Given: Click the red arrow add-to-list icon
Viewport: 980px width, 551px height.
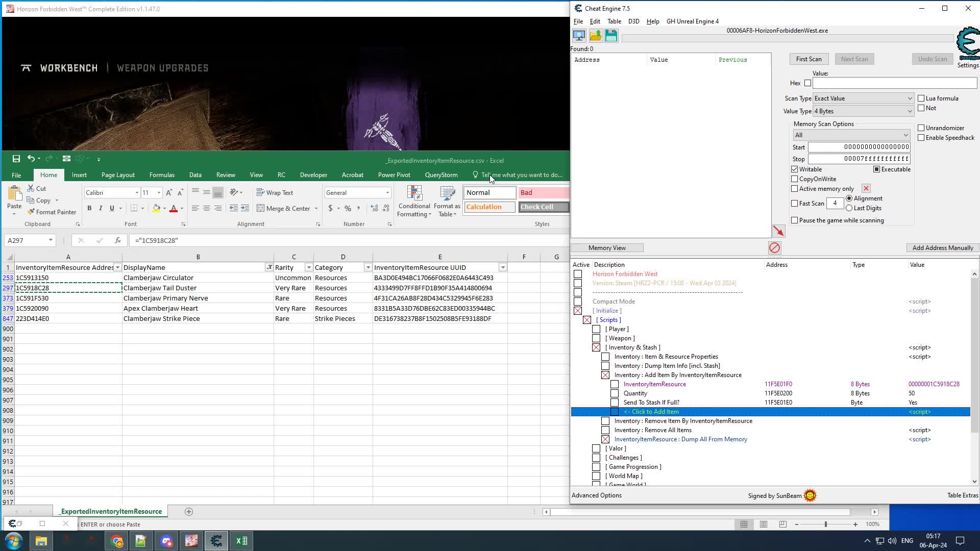Looking at the screenshot, I should (778, 231).
